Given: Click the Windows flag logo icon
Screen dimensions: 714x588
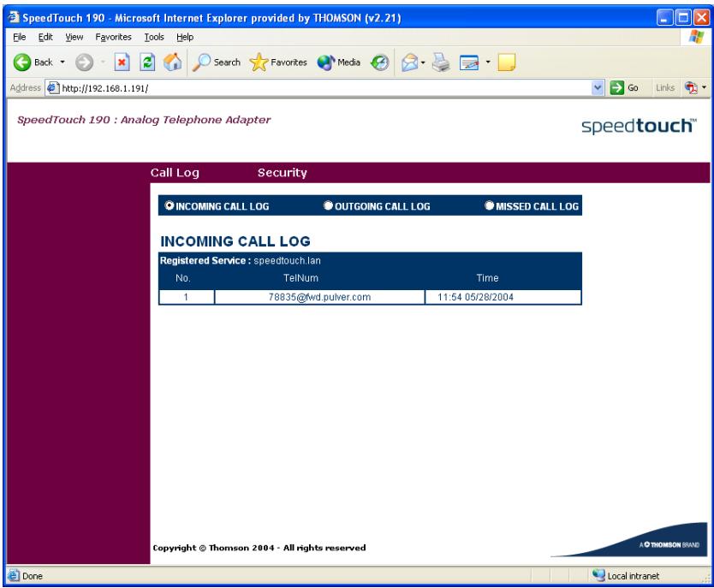Looking at the screenshot, I should tap(696, 37).
